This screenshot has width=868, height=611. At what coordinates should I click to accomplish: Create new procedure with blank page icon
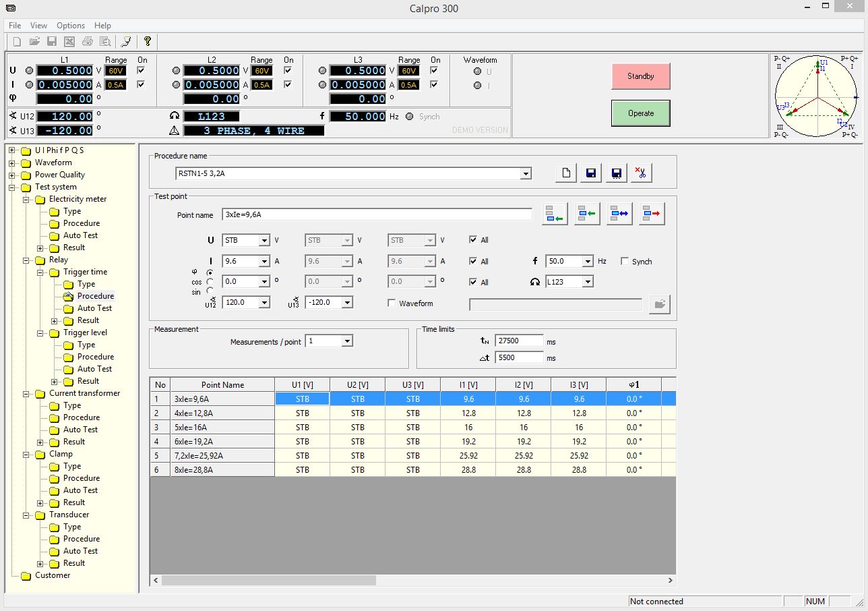click(x=566, y=173)
